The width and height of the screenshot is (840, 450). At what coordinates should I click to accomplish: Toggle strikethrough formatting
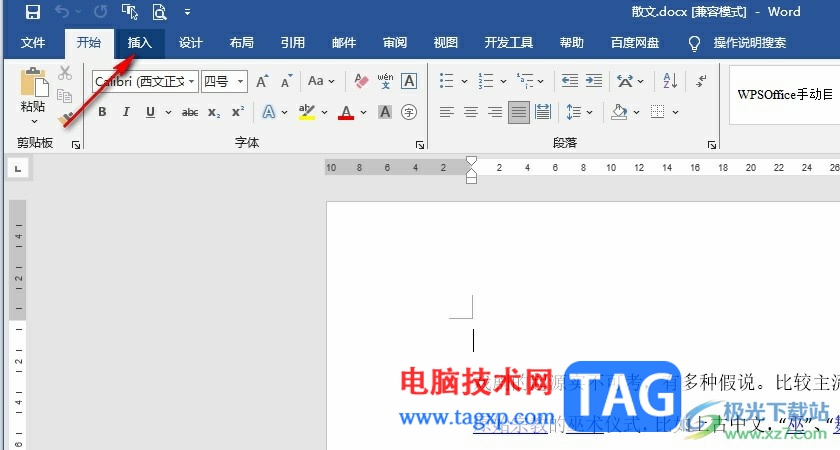tap(190, 112)
